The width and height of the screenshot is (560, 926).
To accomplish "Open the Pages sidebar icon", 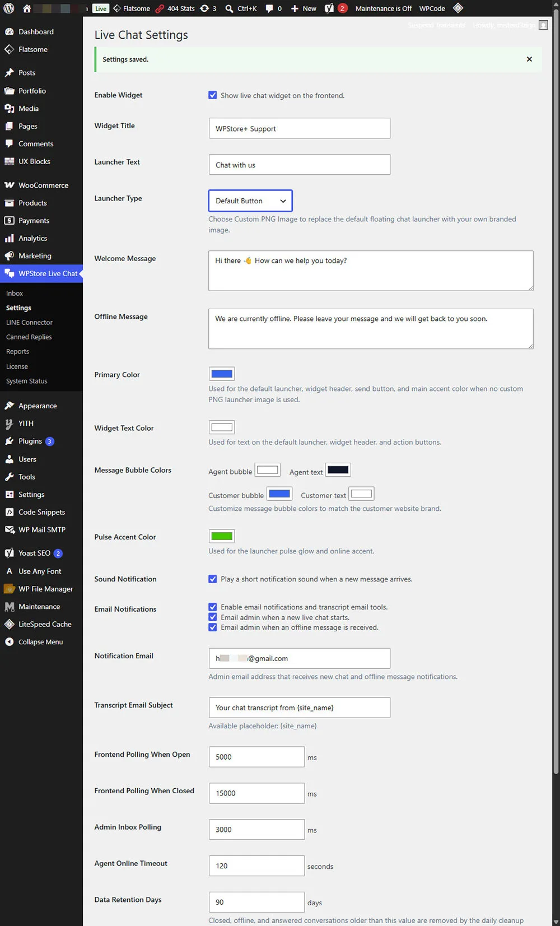I will pos(10,126).
